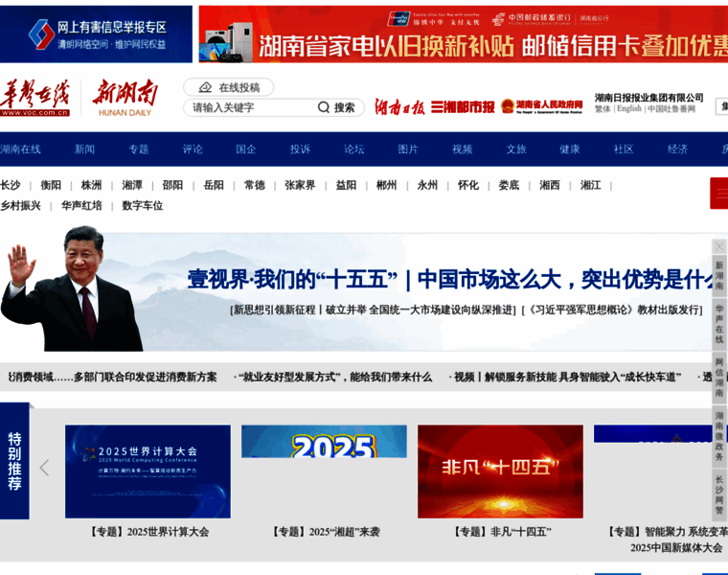The width and height of the screenshot is (728, 575).
Task: Open the 湖南省人民政府网 logo link
Action: 542,106
